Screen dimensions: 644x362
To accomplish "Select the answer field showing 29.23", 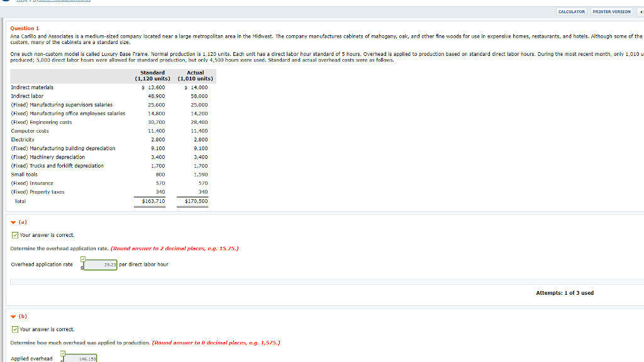I will point(101,264).
